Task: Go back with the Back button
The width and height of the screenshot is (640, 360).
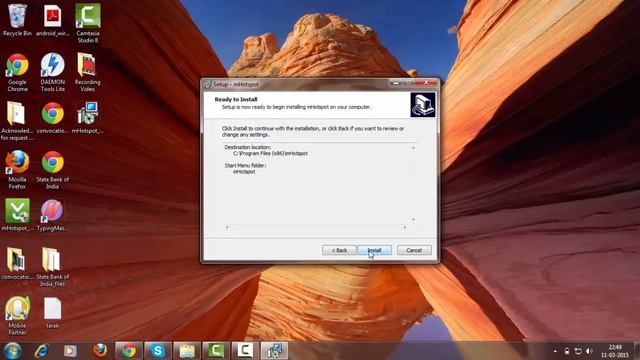Action: tap(339, 250)
